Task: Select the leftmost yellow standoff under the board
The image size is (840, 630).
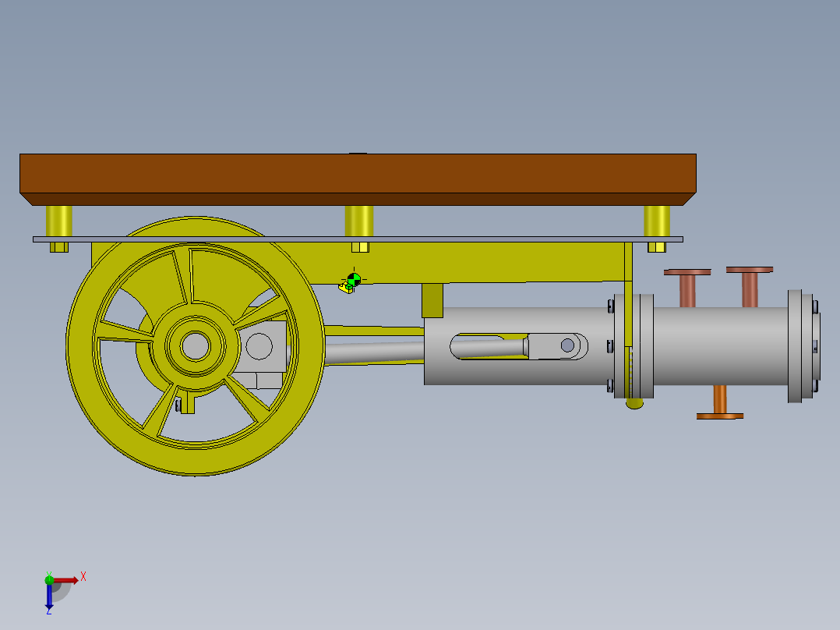Action: point(59,221)
